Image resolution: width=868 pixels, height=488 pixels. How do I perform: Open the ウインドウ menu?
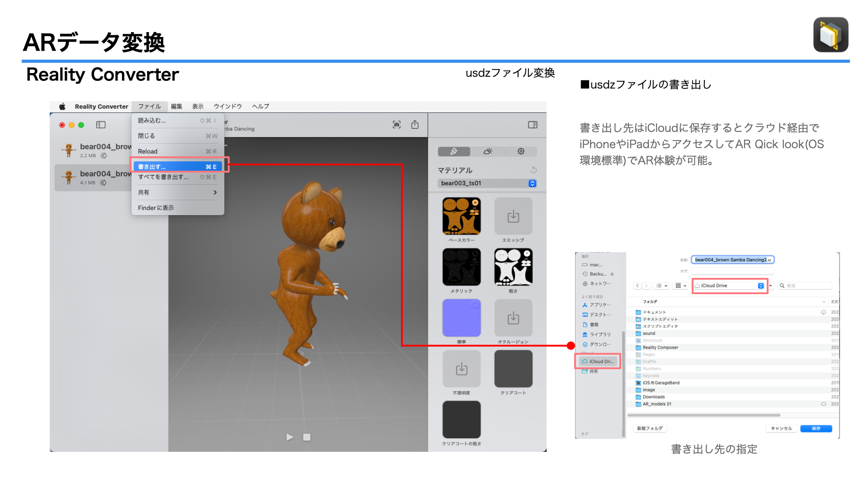[x=228, y=106]
